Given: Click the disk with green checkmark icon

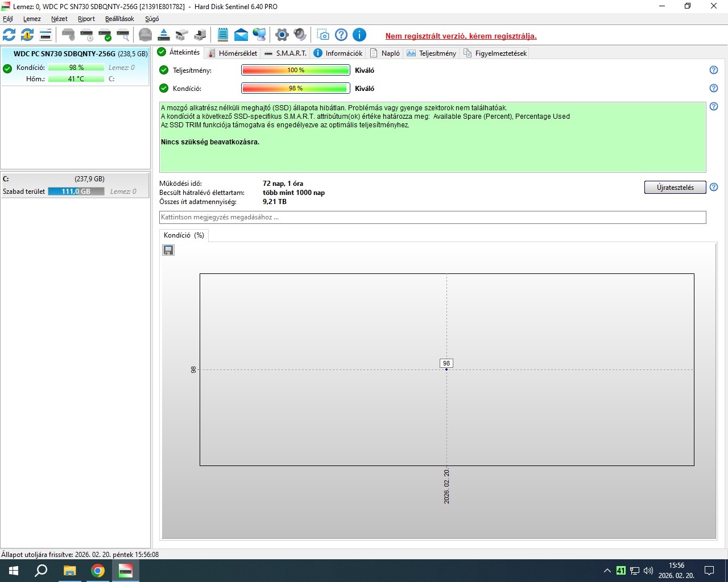Looking at the screenshot, I should tap(105, 35).
